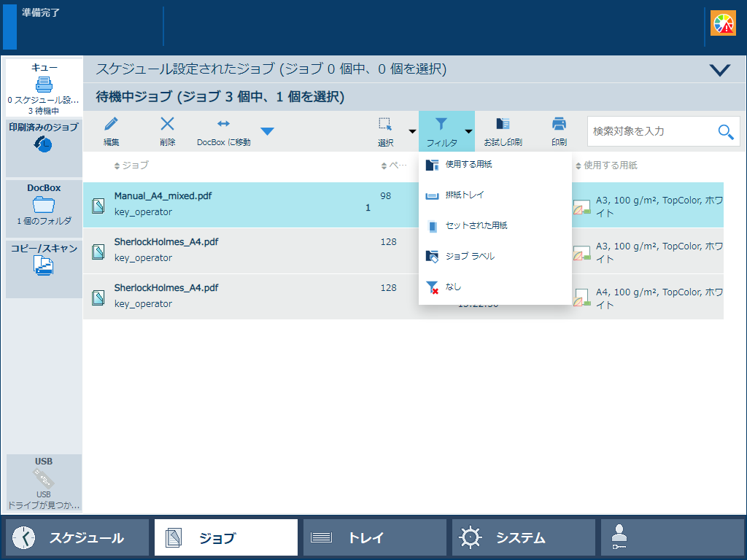Image resolution: width=747 pixels, height=560 pixels.
Task: Select 使用する用紙 filter menu item
Action: [x=495, y=164]
